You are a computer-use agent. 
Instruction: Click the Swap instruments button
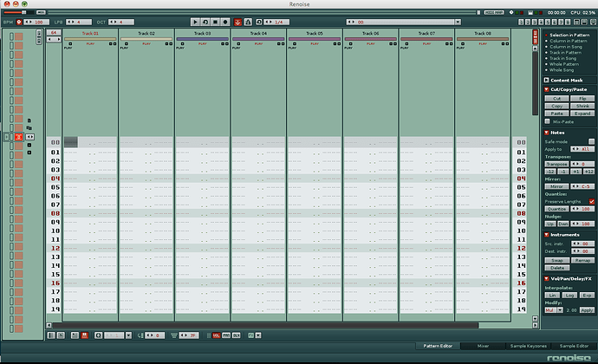[x=557, y=260]
